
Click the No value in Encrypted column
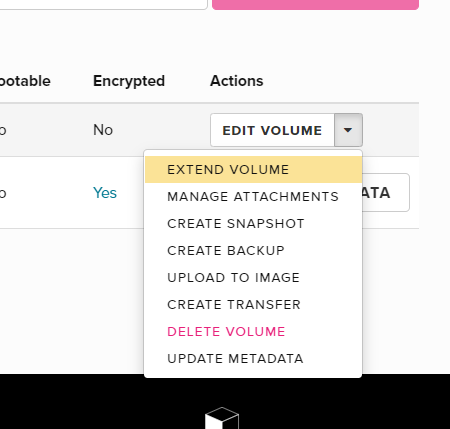point(103,130)
